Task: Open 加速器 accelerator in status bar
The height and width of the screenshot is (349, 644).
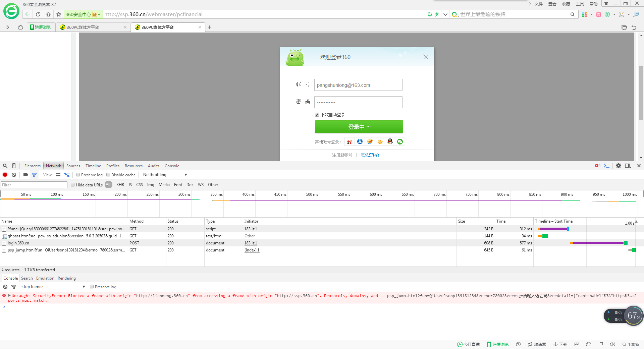Action: click(537, 344)
